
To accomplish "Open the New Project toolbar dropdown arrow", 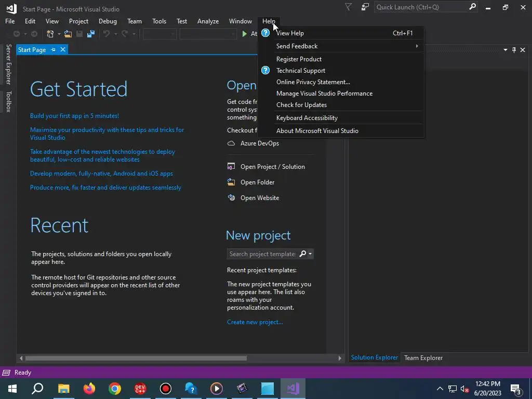I will [x=59, y=34].
